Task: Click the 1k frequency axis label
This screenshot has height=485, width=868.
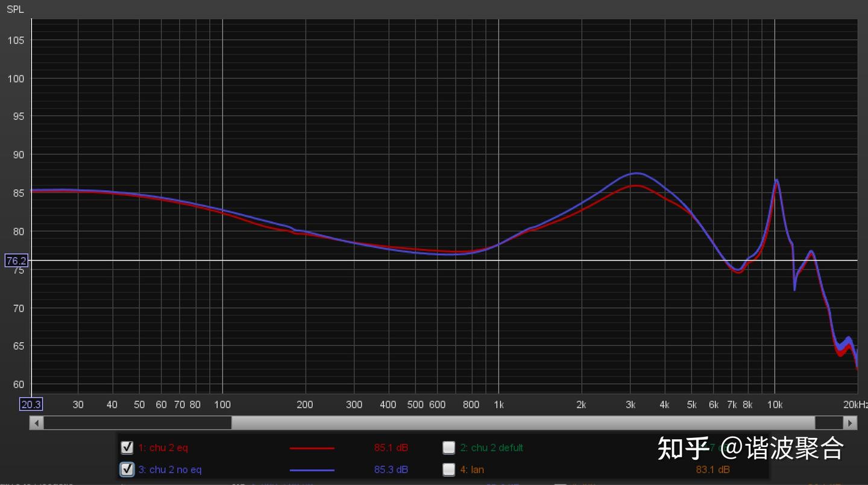Action: 498,404
